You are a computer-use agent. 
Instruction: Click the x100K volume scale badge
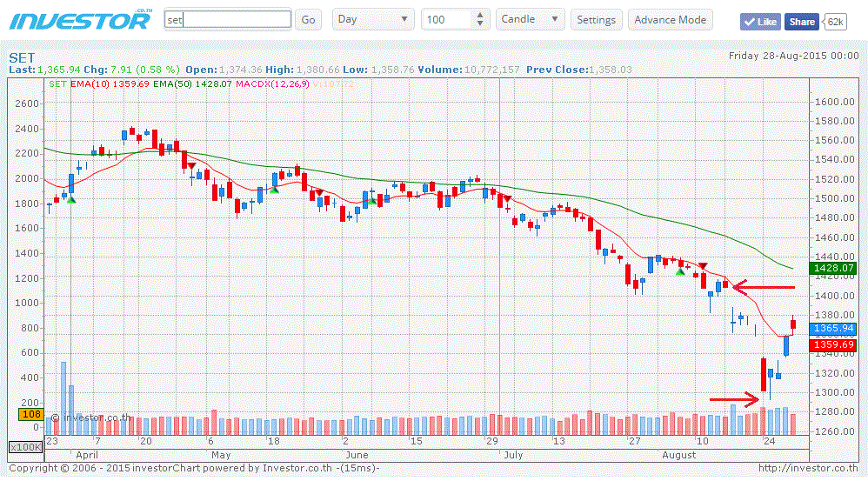pyautogui.click(x=26, y=447)
